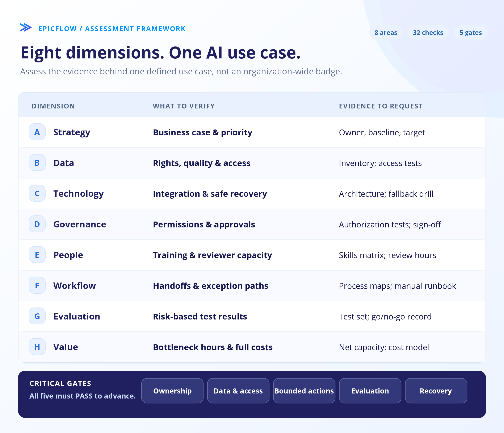
Task: Click 'Process maps; manual runbook' evidence cell
Action: point(398,286)
